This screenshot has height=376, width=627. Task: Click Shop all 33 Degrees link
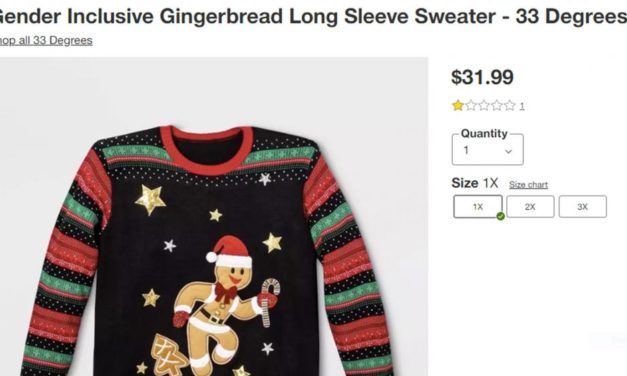pos(45,40)
